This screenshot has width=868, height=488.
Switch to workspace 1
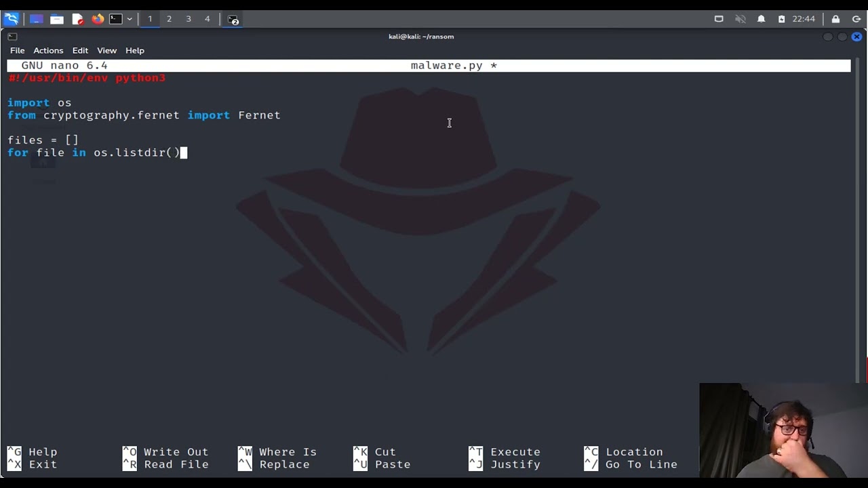[x=150, y=19]
